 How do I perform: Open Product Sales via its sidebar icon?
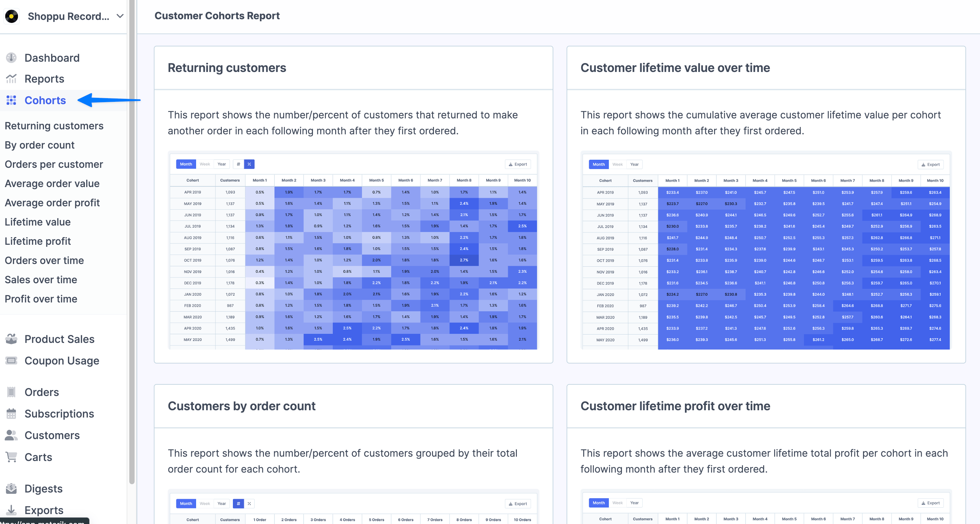11,339
